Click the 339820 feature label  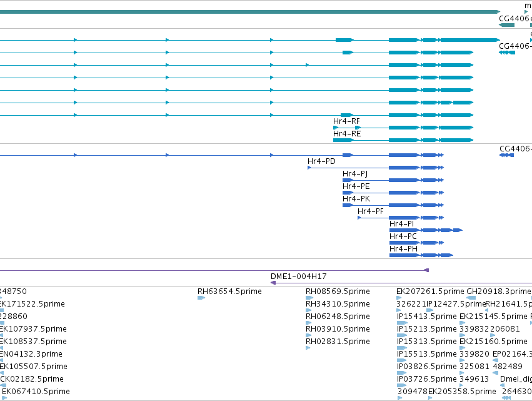pos(474,354)
